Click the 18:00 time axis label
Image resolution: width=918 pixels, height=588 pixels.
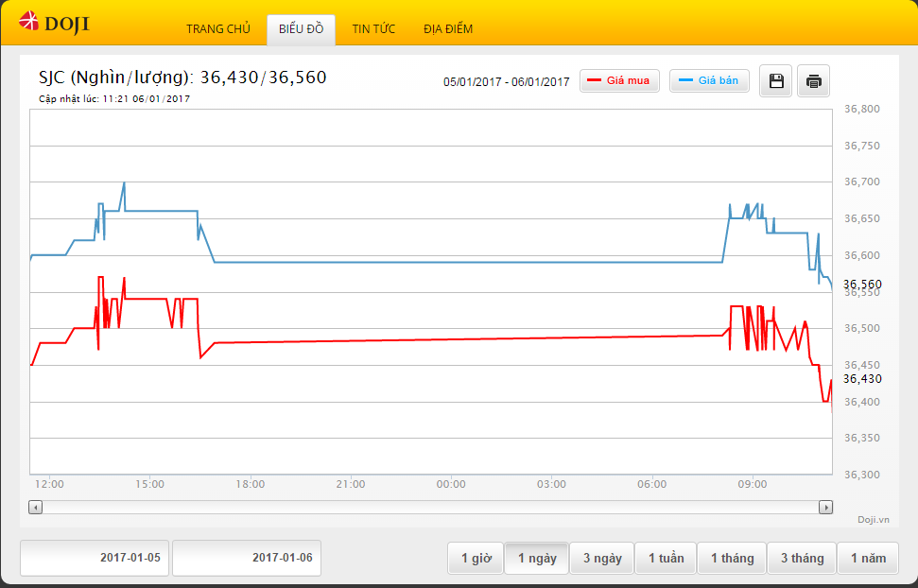click(x=251, y=484)
